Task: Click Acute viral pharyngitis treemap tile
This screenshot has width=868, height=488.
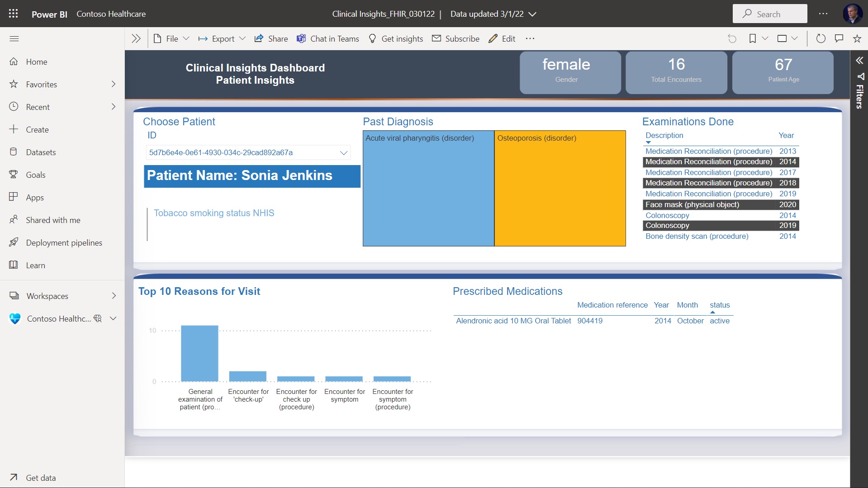Action: [428, 188]
